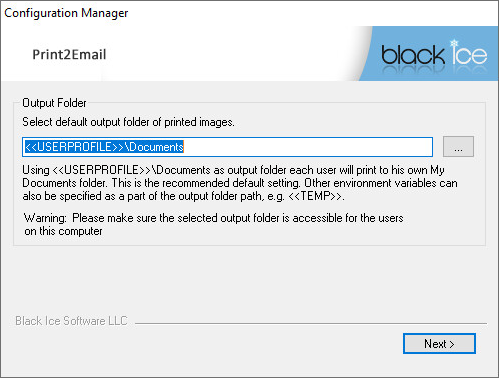Click the 'on this computer' warning line

63,231
